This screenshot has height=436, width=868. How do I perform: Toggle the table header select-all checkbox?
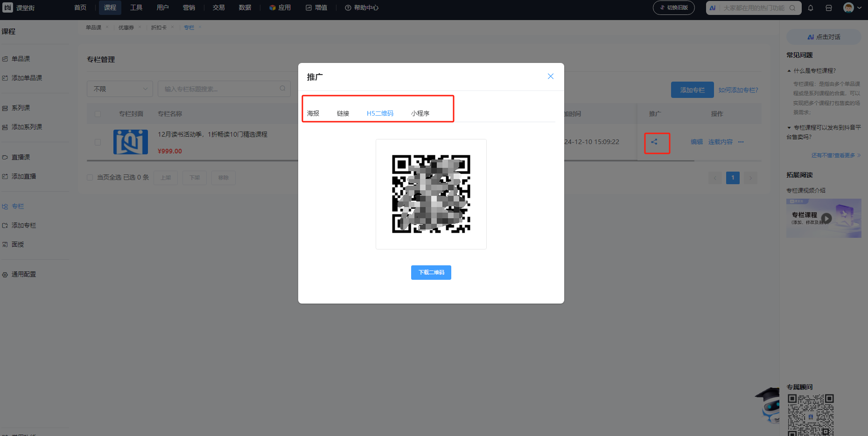tap(98, 114)
